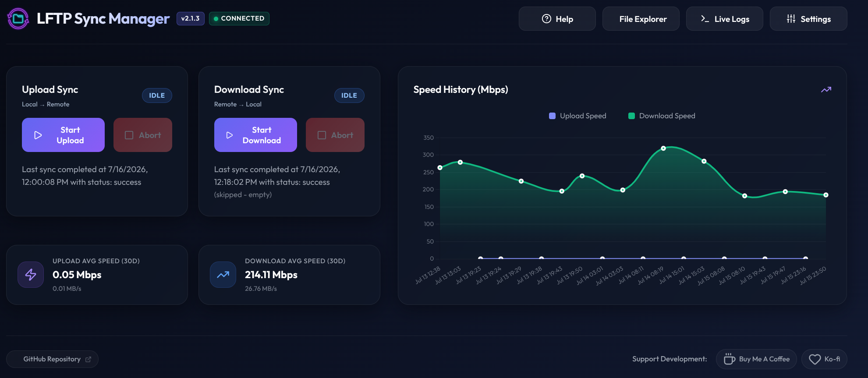Click the 0.01 MB/s upload rate text
The height and width of the screenshot is (378, 868).
pyautogui.click(x=67, y=289)
